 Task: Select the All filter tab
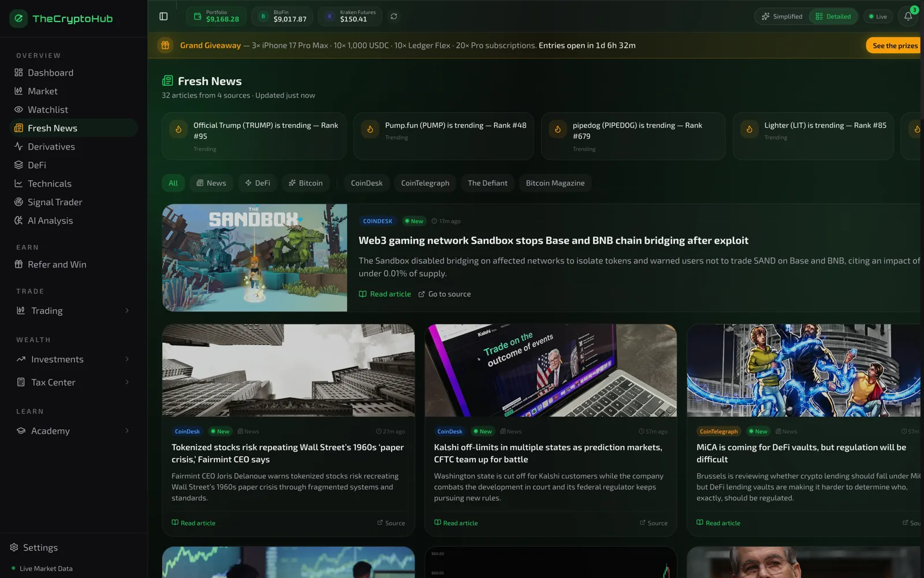pyautogui.click(x=173, y=183)
